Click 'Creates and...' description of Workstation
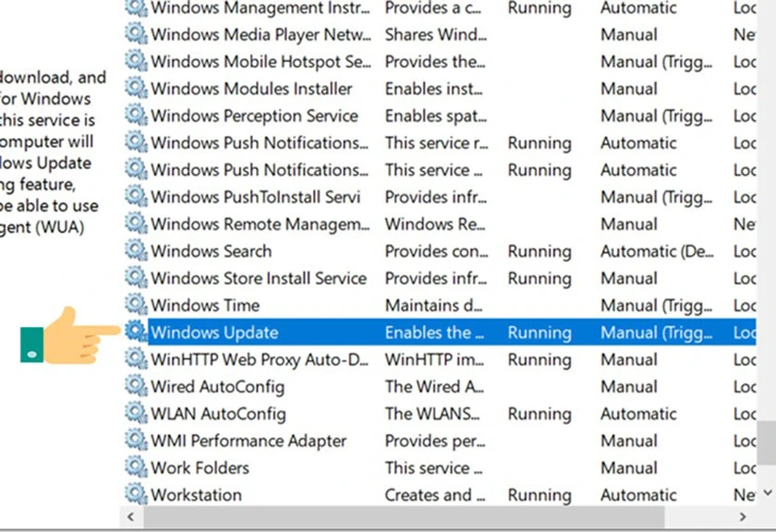Viewport: 776px width, 532px height. 435,495
